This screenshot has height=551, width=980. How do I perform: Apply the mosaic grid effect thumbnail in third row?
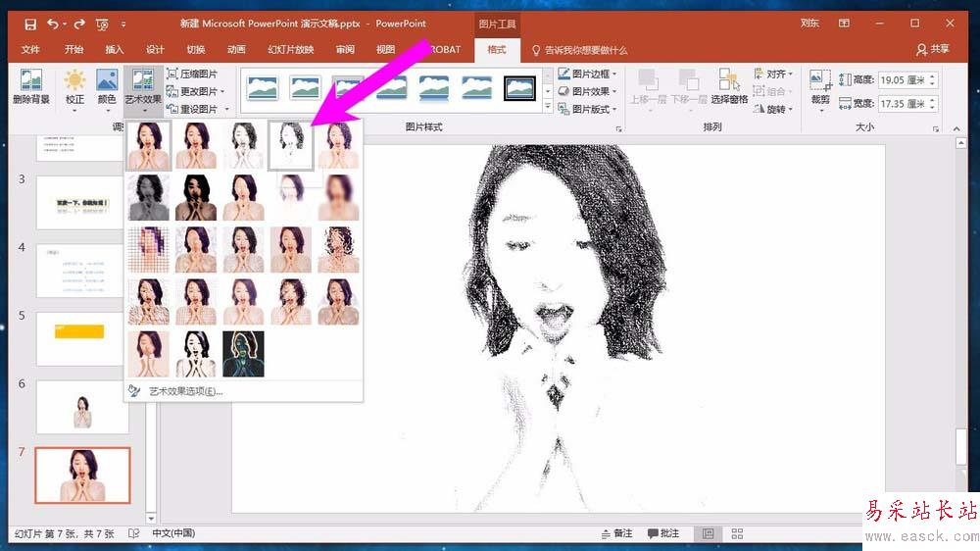(148, 250)
